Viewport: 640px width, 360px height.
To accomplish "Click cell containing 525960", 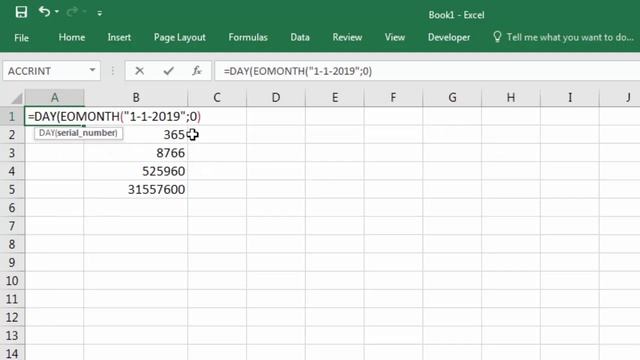I will (136, 171).
